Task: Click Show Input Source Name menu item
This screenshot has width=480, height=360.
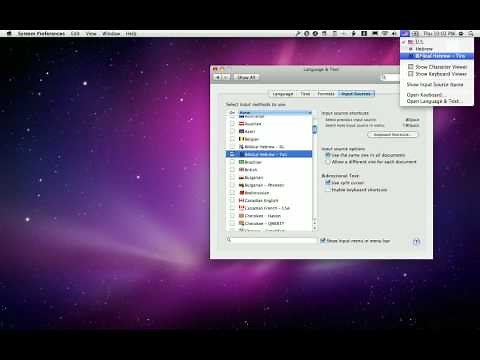Action: [437, 85]
